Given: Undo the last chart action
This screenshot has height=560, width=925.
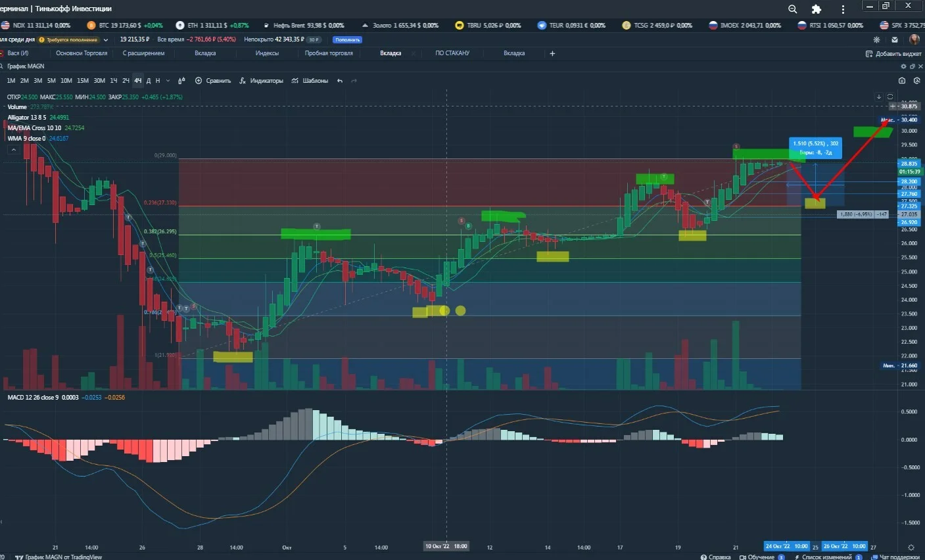Looking at the screenshot, I should [x=340, y=81].
